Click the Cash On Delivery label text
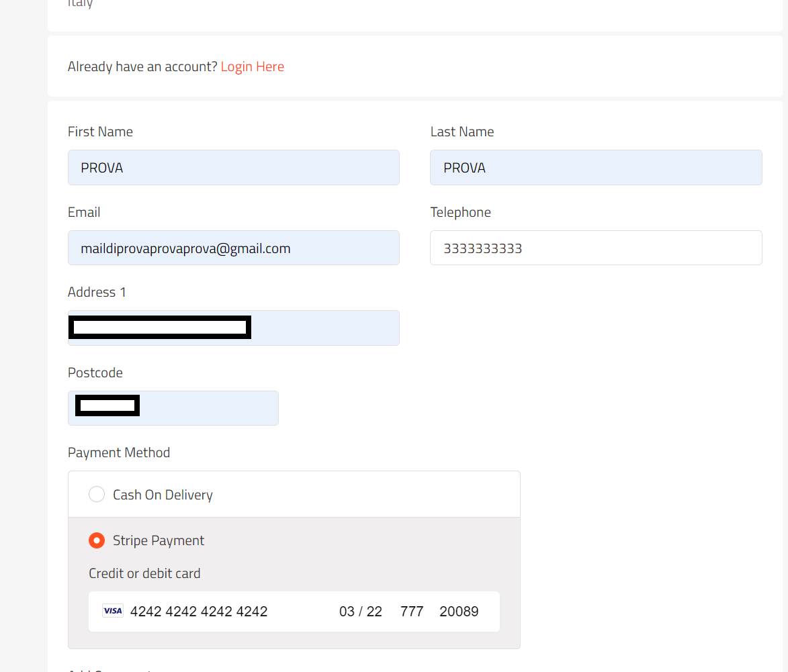This screenshot has width=788, height=672. click(x=163, y=493)
